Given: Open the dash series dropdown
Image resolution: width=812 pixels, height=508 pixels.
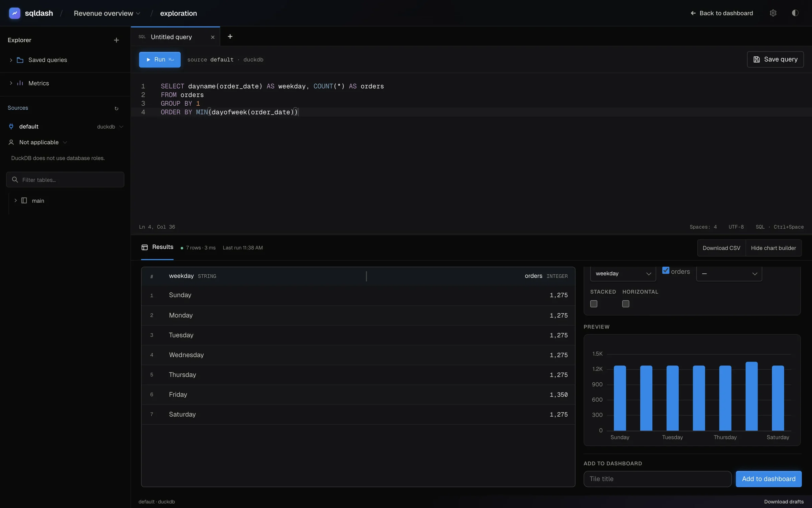Looking at the screenshot, I should [x=729, y=273].
